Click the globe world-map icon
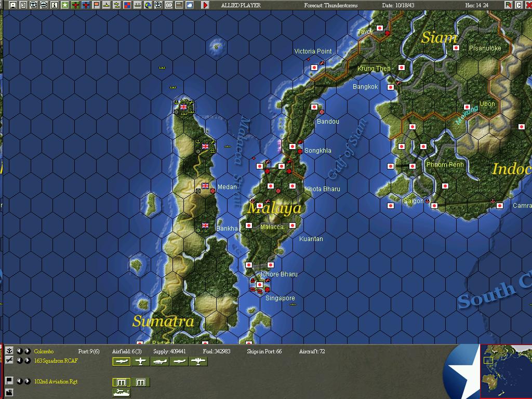Image resolution: width=532 pixels, height=399 pixels. [x=148, y=6]
